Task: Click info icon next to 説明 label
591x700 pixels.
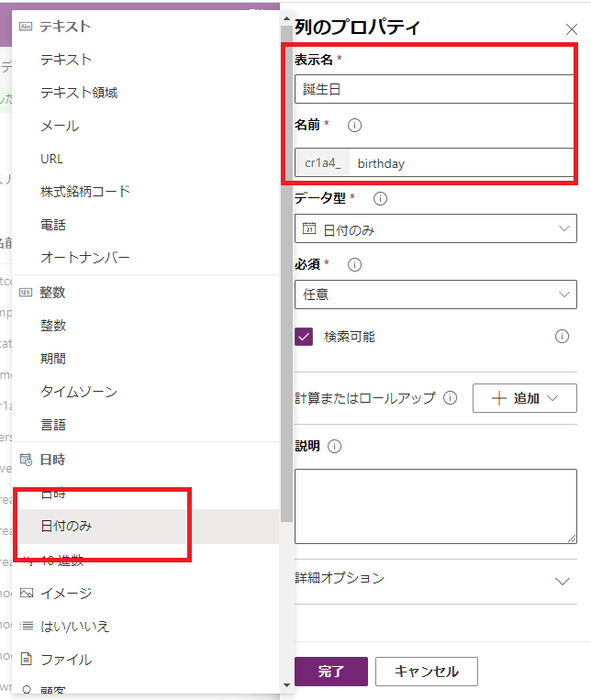Action: 334,446
